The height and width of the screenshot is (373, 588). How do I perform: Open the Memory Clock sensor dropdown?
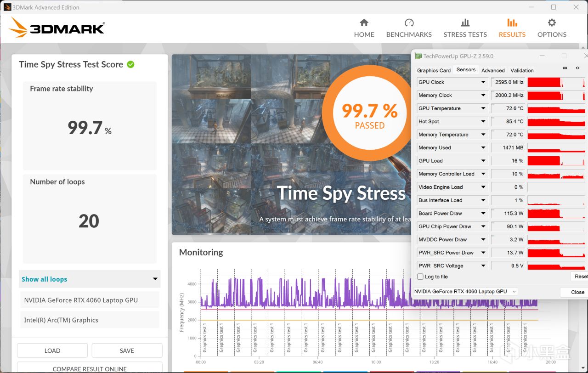[x=483, y=95]
